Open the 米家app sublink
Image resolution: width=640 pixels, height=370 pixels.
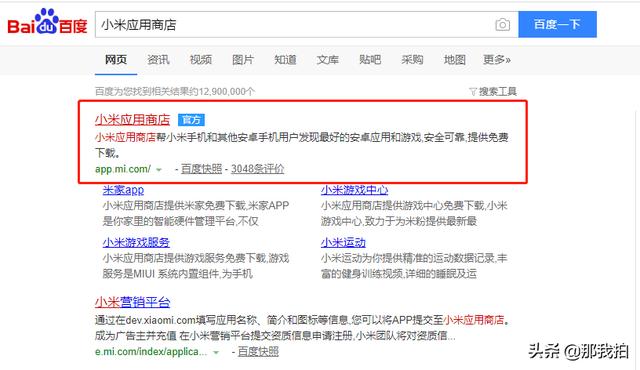(123, 190)
